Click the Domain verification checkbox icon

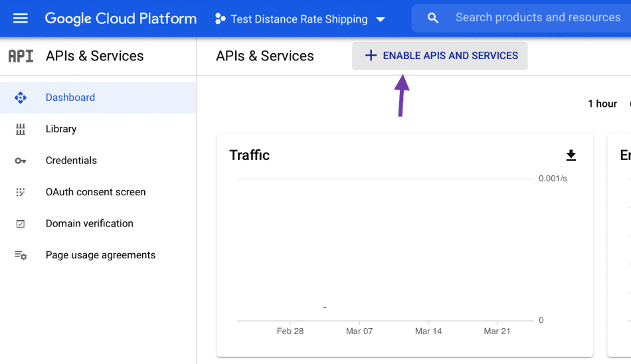(21, 223)
